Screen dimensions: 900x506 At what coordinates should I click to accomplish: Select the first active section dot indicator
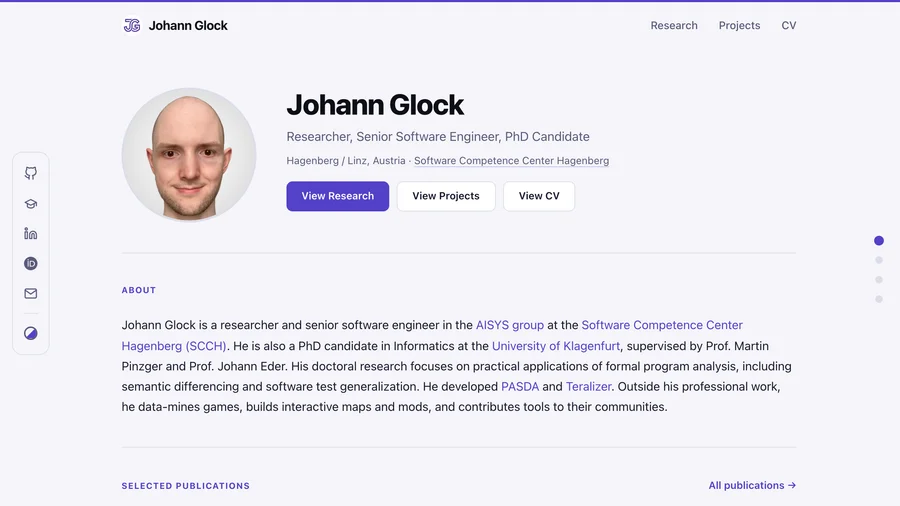[879, 240]
